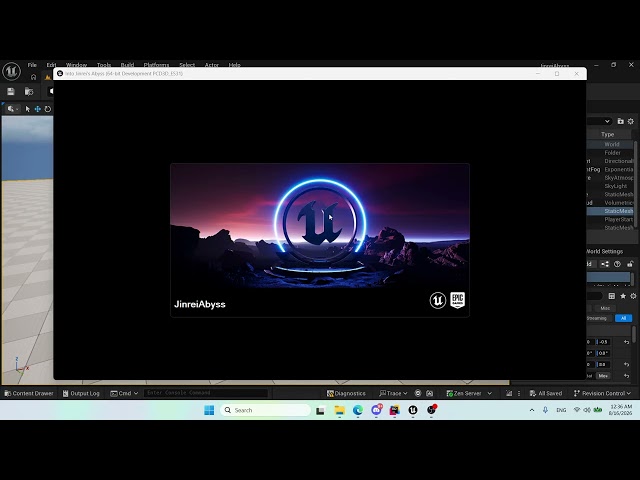
Task: Open the Windows Start menu
Action: [x=209, y=410]
